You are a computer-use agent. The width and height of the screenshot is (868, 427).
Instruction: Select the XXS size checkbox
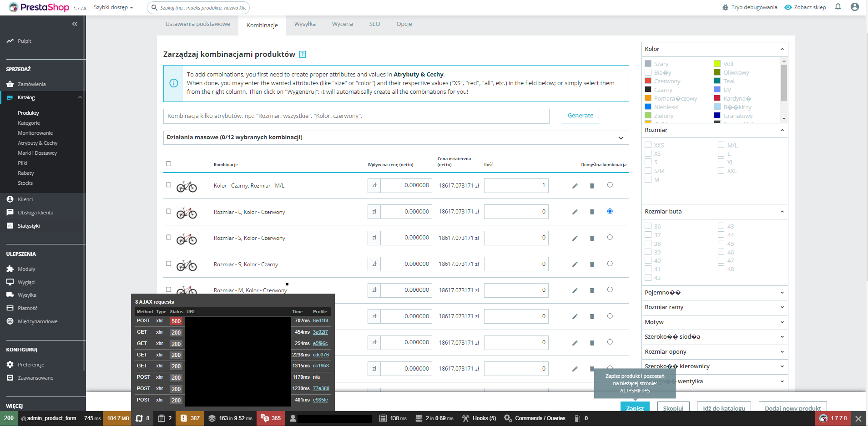coord(648,145)
